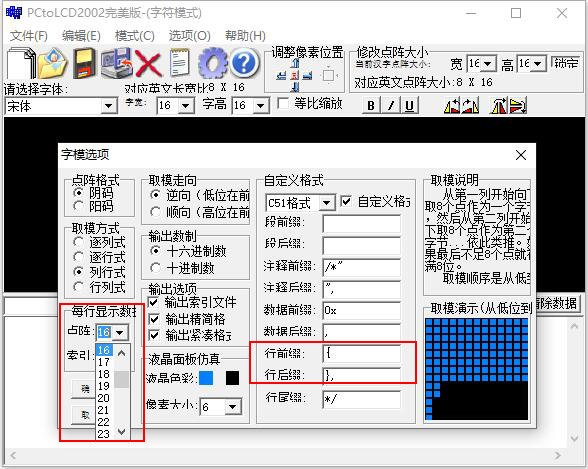
Task: Click the new blank document icon
Action: point(21,63)
